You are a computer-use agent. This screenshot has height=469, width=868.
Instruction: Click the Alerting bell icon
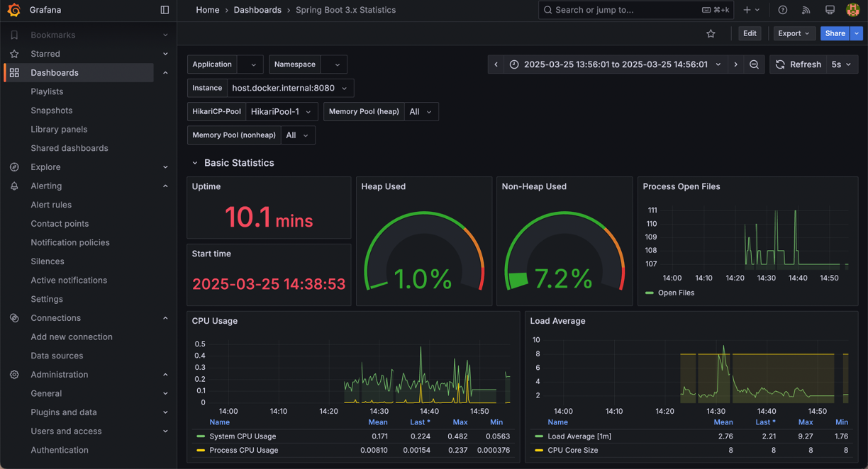(14, 186)
